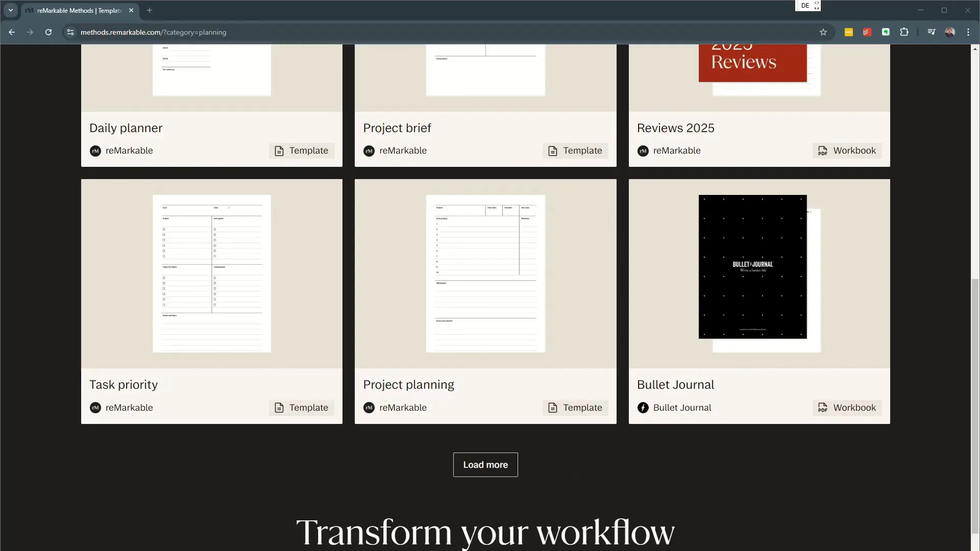Image resolution: width=980 pixels, height=551 pixels.
Task: Click Workbook tag on Reviews 2025 card
Action: pyautogui.click(x=847, y=151)
